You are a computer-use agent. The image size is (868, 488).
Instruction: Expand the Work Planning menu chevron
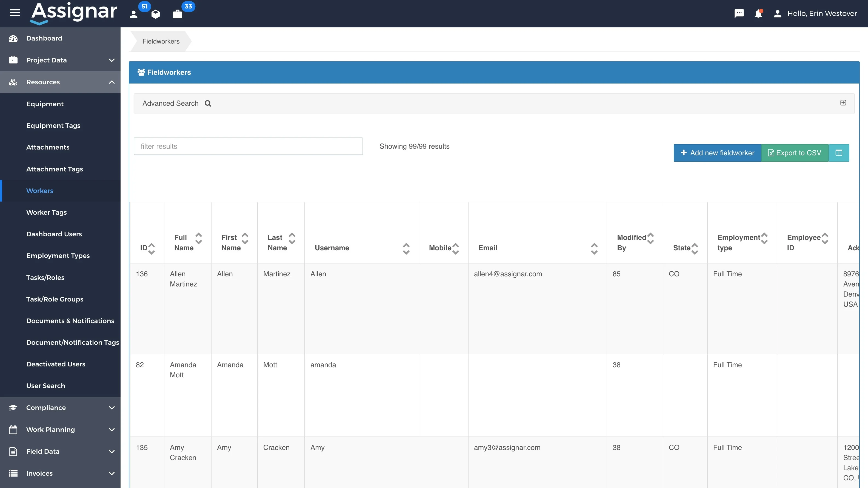112,430
